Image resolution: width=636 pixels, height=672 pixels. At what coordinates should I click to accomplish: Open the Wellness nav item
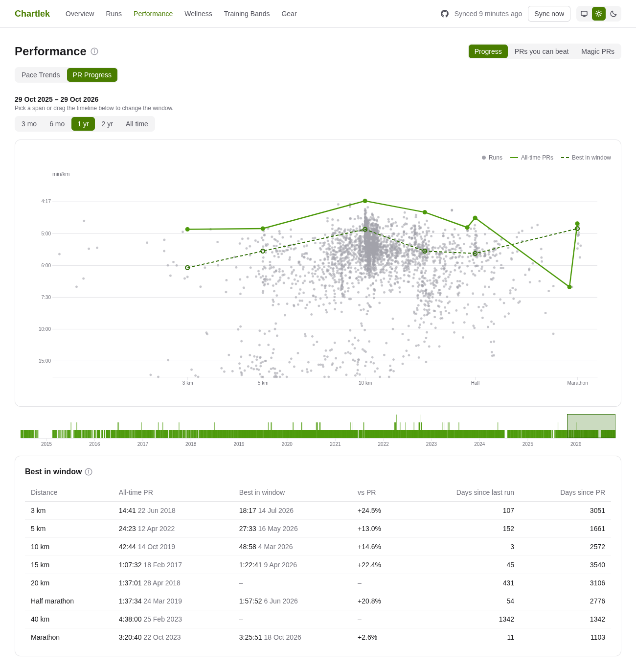tap(198, 14)
